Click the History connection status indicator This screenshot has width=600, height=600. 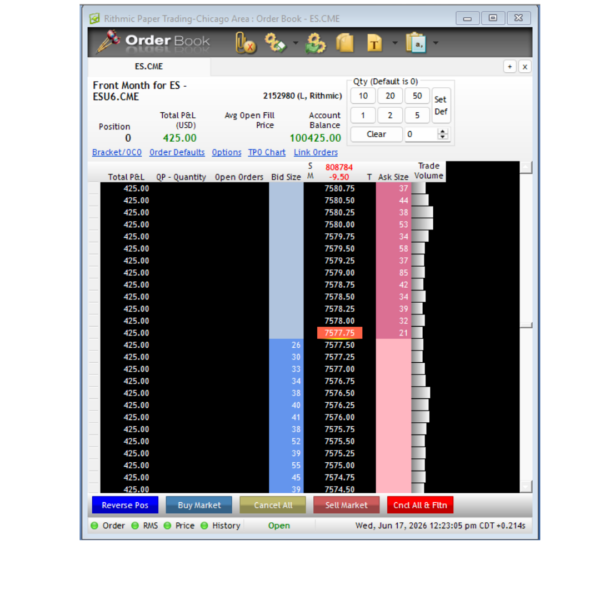pos(204,525)
